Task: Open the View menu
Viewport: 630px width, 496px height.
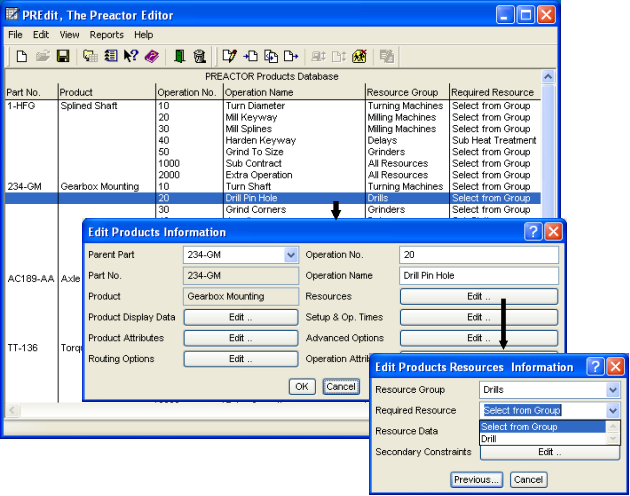Action: [x=70, y=35]
